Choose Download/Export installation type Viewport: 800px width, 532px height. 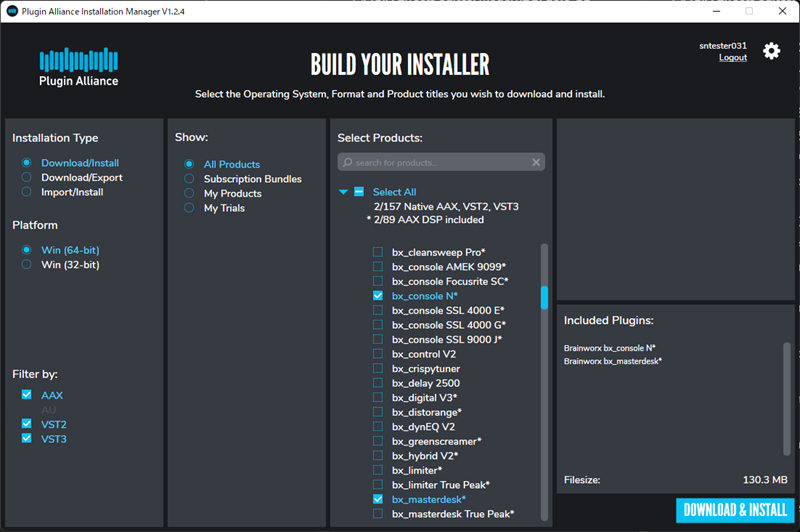coord(27,177)
